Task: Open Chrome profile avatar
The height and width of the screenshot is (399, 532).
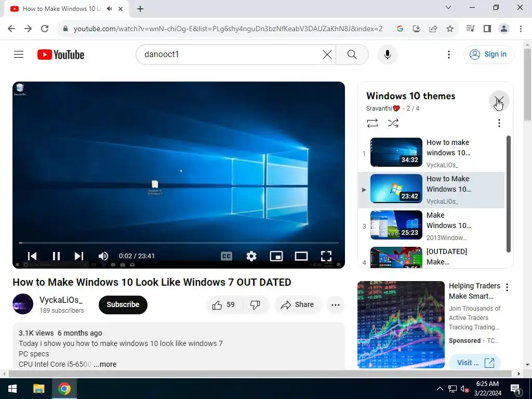Action: pos(504,29)
